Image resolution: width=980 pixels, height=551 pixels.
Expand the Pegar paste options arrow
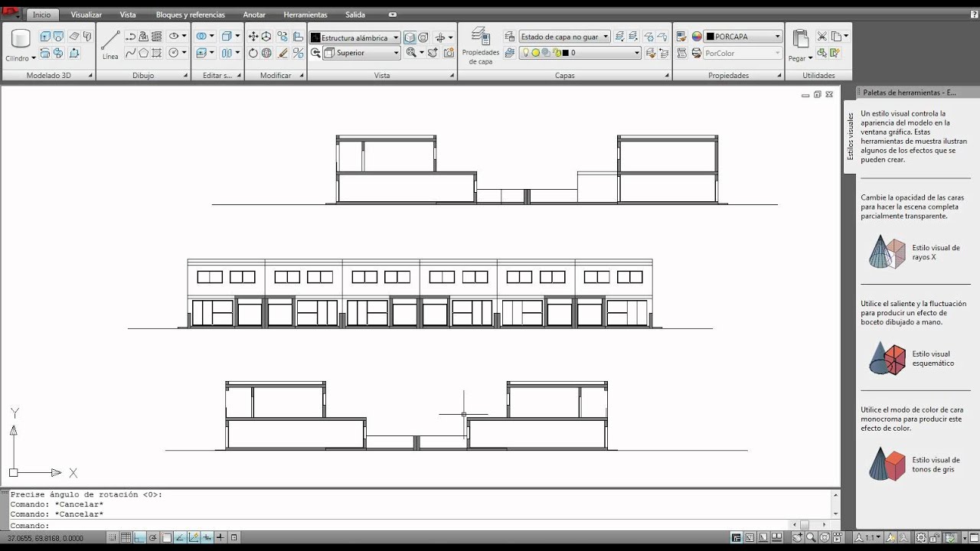[x=811, y=58]
